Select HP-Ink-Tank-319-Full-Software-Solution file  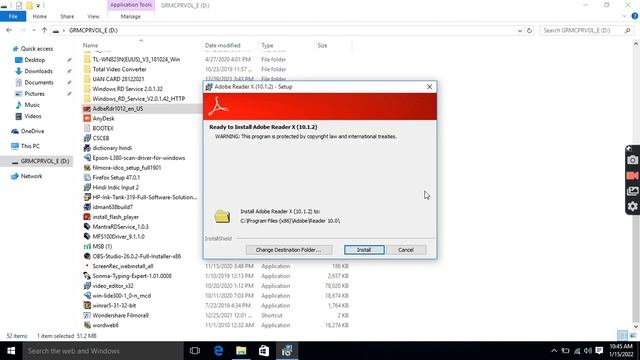[x=140, y=197]
